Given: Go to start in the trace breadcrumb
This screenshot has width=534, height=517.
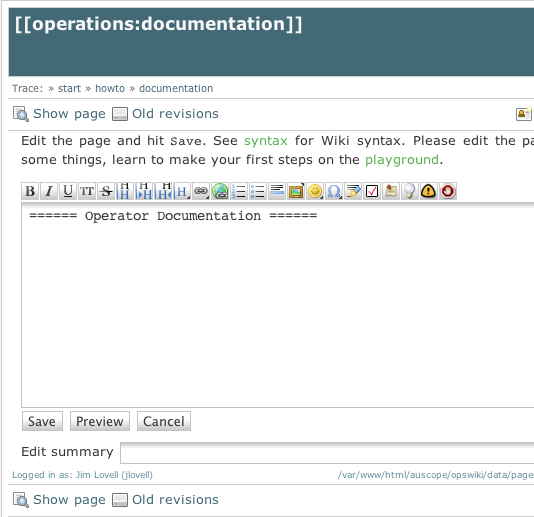Looking at the screenshot, I should click(69, 89).
